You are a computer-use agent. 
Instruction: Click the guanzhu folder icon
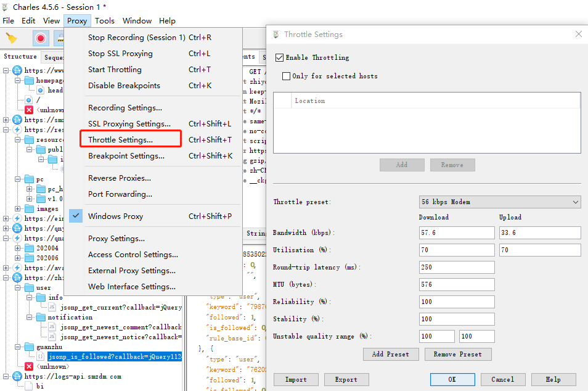pos(29,347)
